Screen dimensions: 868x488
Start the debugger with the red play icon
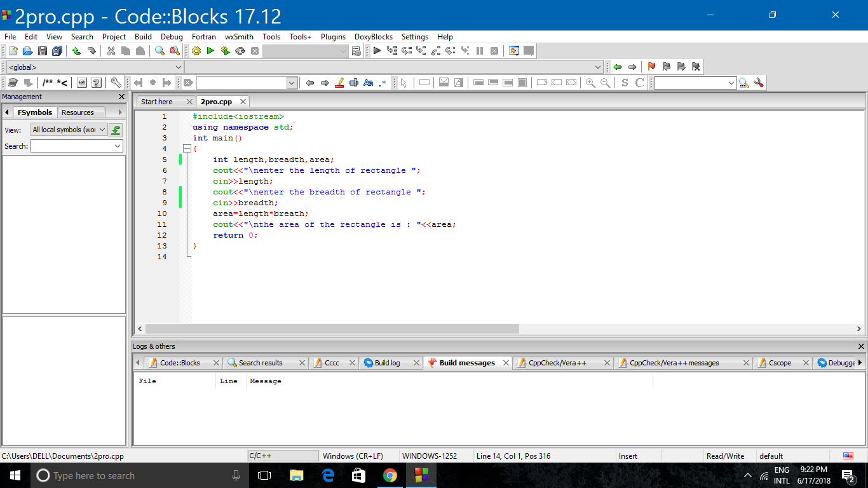(377, 51)
